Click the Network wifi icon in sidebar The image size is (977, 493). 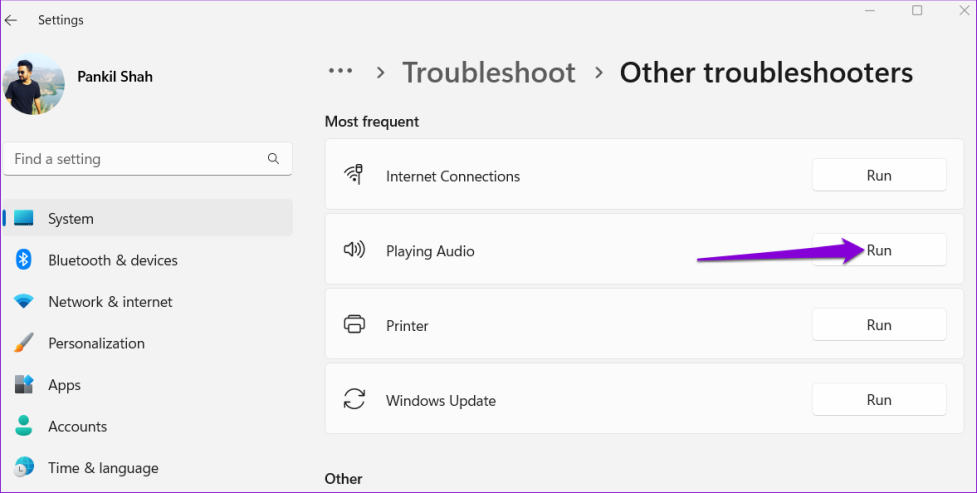coord(24,302)
